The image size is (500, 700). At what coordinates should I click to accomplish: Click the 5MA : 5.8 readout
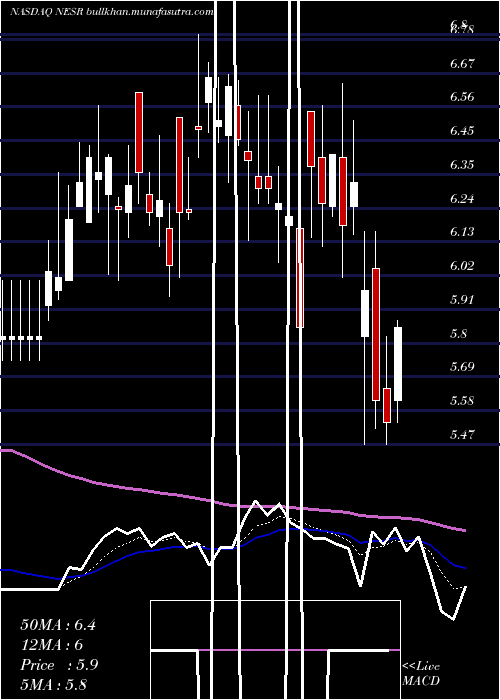pyautogui.click(x=54, y=684)
